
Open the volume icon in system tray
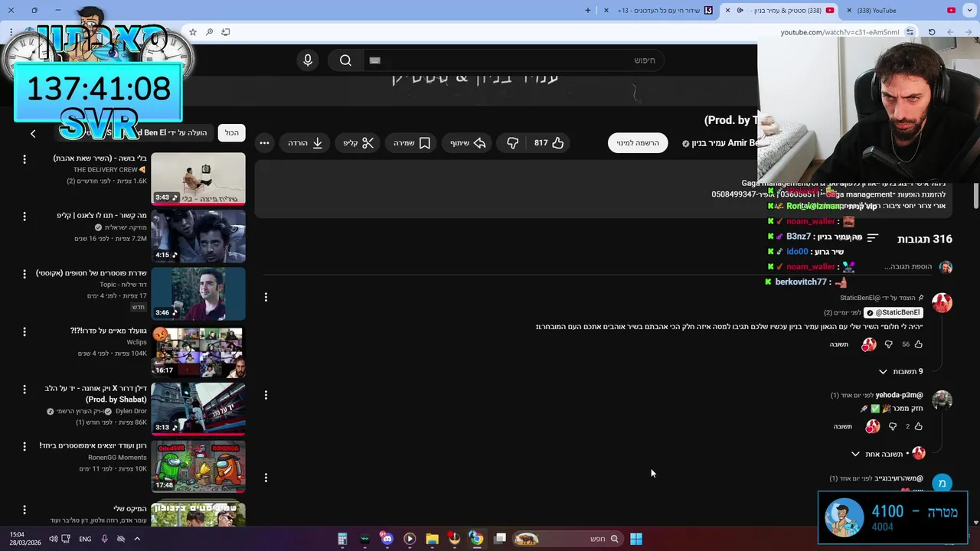pyautogui.click(x=53, y=539)
